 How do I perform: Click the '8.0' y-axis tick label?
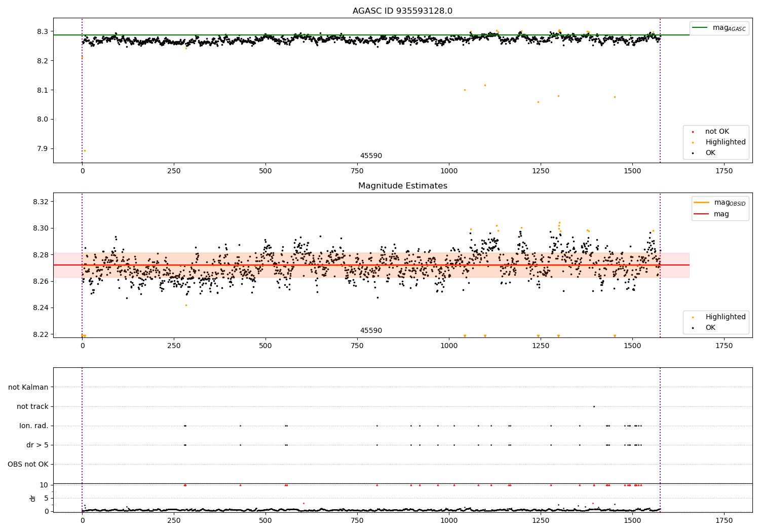pos(43,120)
